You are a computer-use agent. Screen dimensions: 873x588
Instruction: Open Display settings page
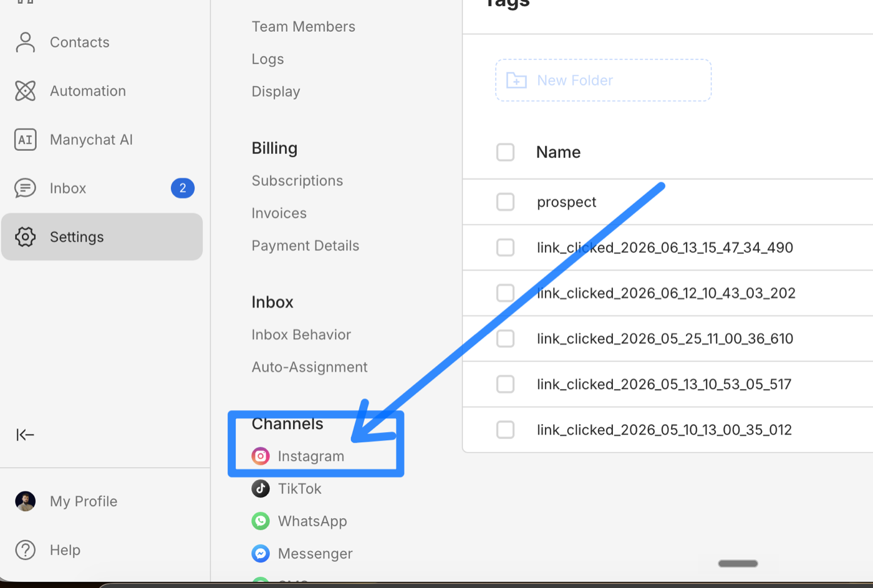click(x=276, y=92)
